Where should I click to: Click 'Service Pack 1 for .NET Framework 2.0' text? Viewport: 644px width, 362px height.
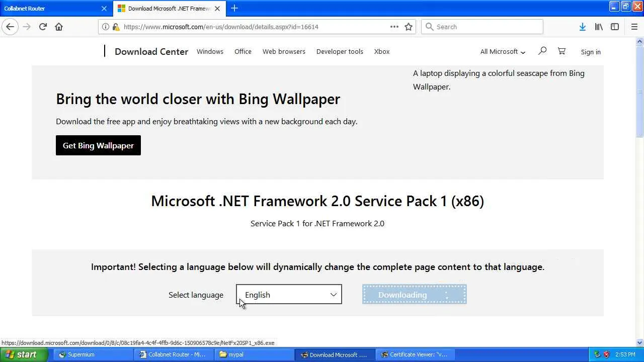pyautogui.click(x=317, y=223)
